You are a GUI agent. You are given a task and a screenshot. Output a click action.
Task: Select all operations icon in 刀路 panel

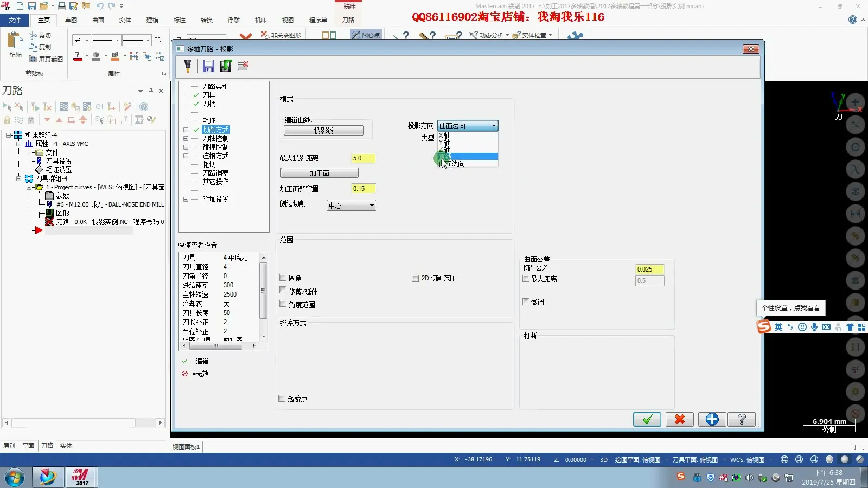[x=7, y=107]
